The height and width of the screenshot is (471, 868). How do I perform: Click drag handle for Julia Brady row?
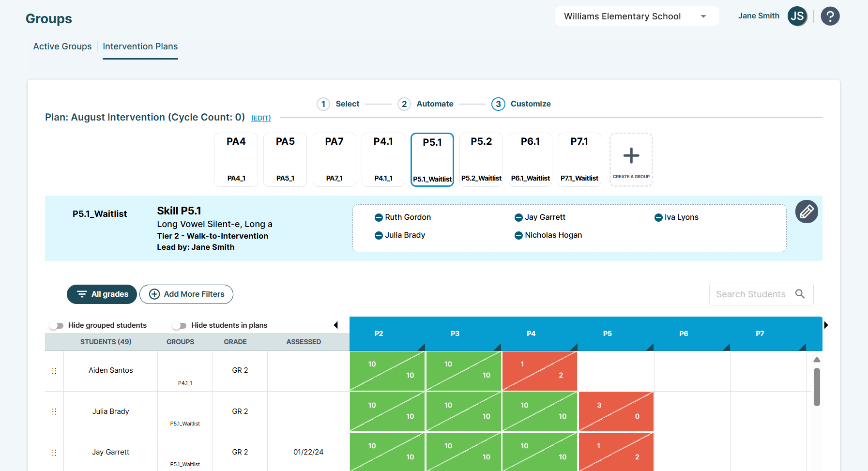click(54, 411)
